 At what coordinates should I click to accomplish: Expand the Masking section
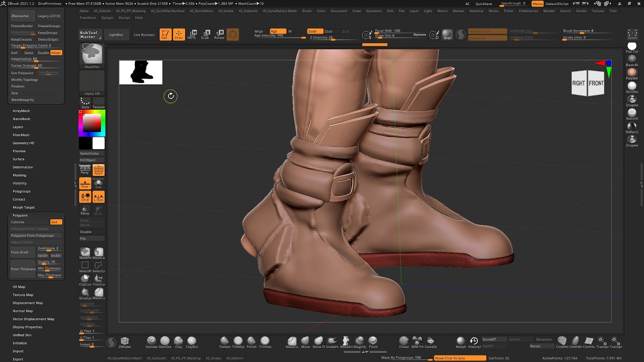[x=20, y=175]
